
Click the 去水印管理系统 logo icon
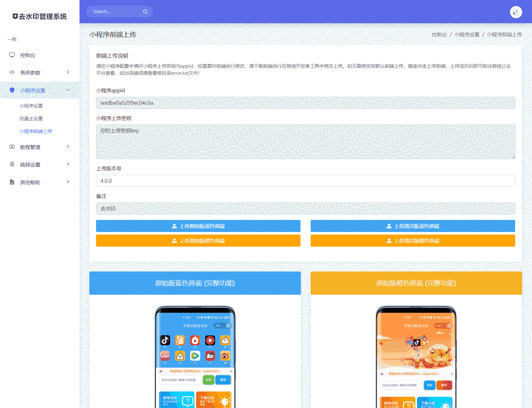(x=15, y=16)
